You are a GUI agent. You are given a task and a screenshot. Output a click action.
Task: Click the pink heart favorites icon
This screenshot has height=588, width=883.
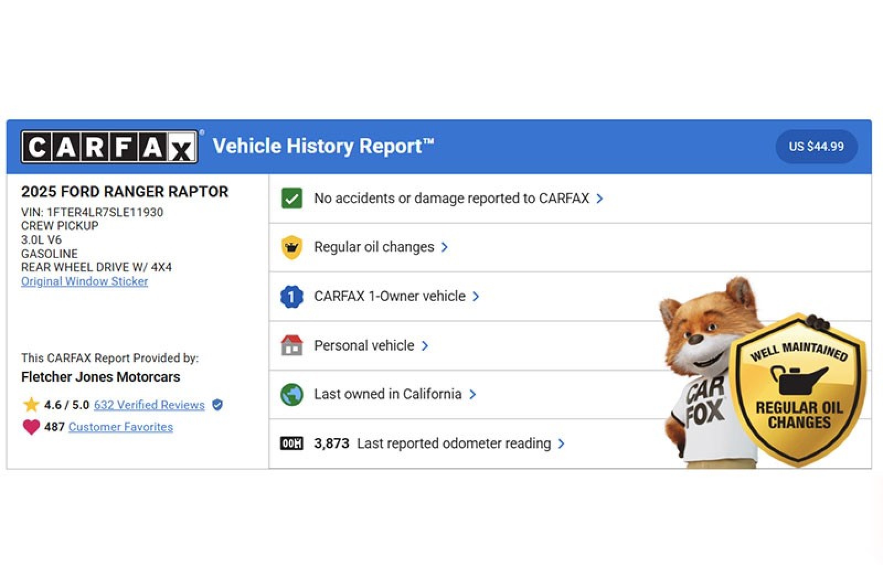(x=31, y=427)
